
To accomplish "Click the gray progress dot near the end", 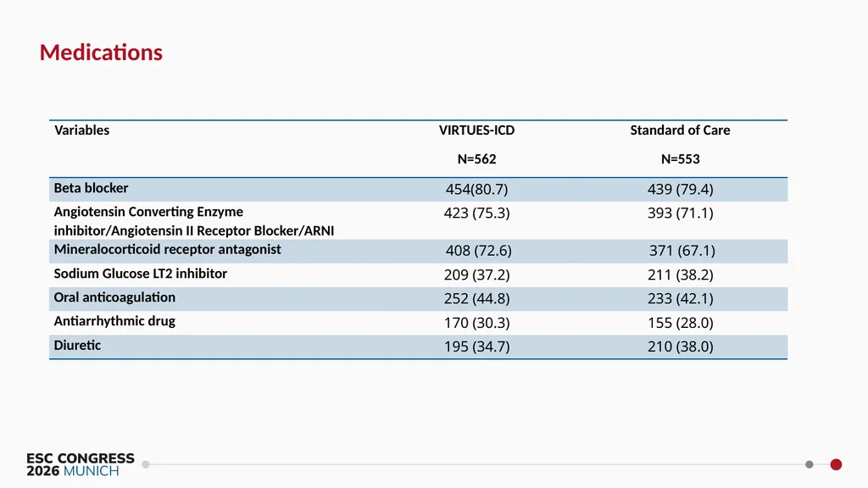I will [x=810, y=464].
